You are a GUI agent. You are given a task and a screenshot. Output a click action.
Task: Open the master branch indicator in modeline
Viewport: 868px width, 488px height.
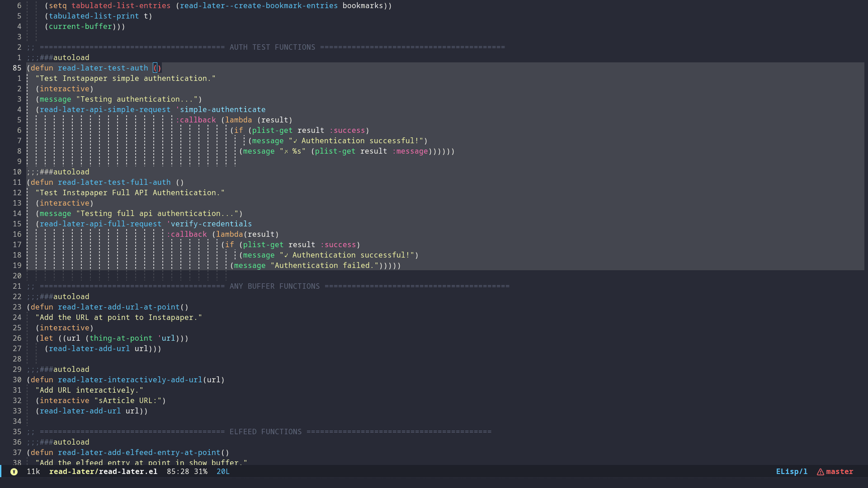[x=840, y=472]
